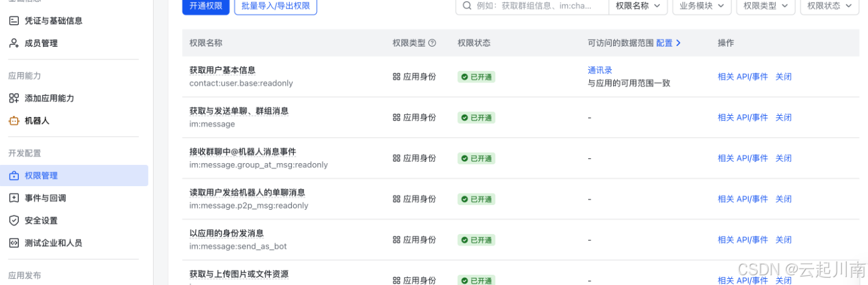This screenshot has height=285, width=868.
Task: Click the search magnifier icon
Action: point(467,5)
